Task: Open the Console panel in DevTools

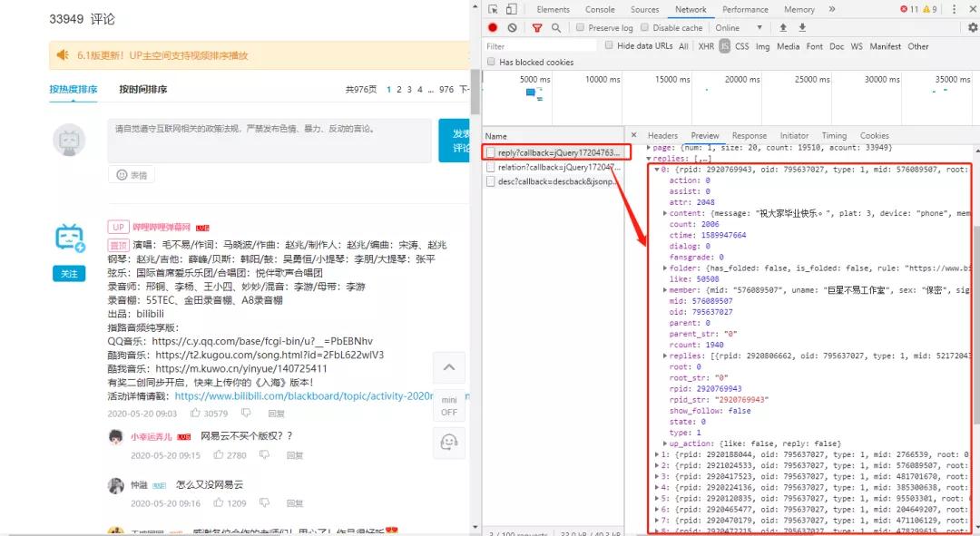Action: coord(599,9)
